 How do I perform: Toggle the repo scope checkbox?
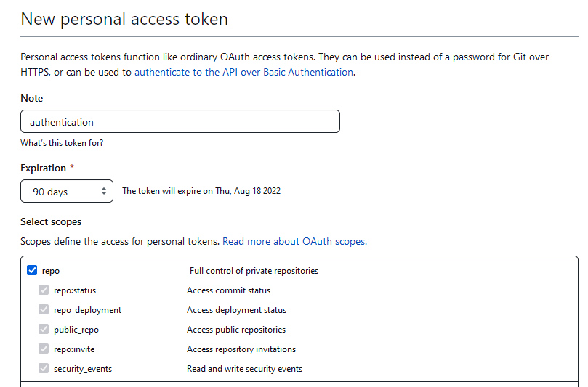tap(32, 271)
